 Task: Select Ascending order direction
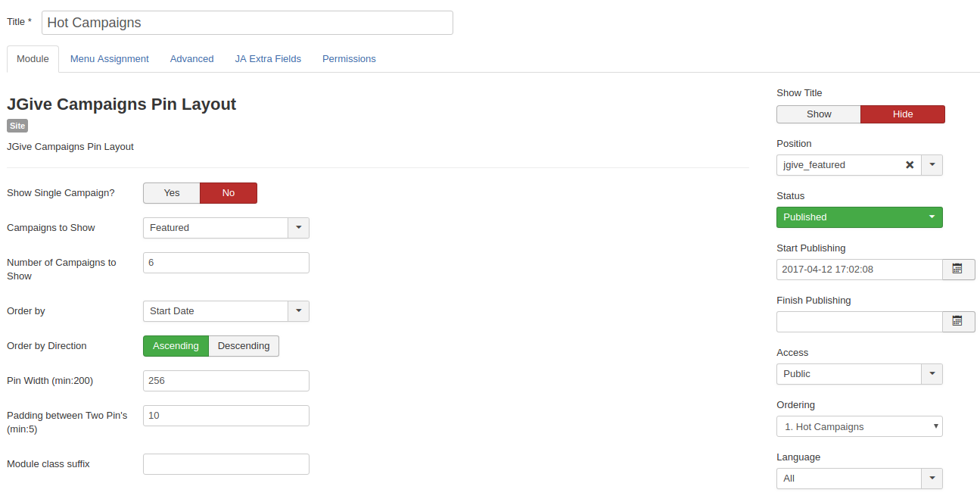point(176,346)
